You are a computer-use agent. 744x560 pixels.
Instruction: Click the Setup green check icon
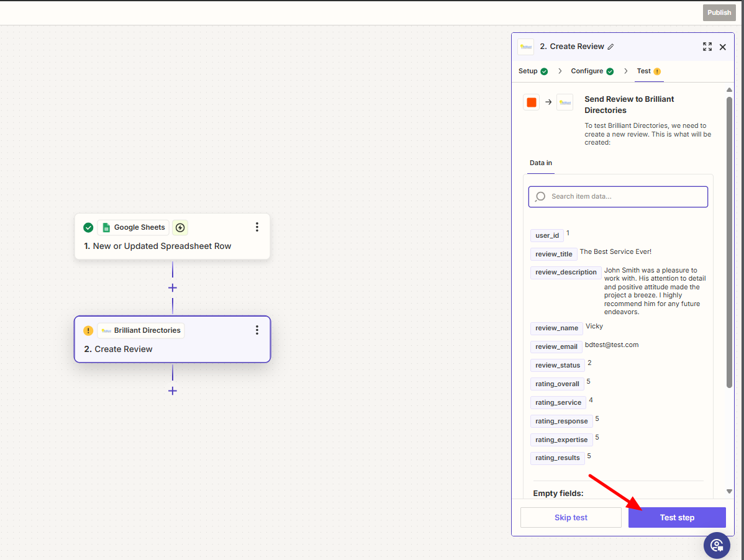544,71
